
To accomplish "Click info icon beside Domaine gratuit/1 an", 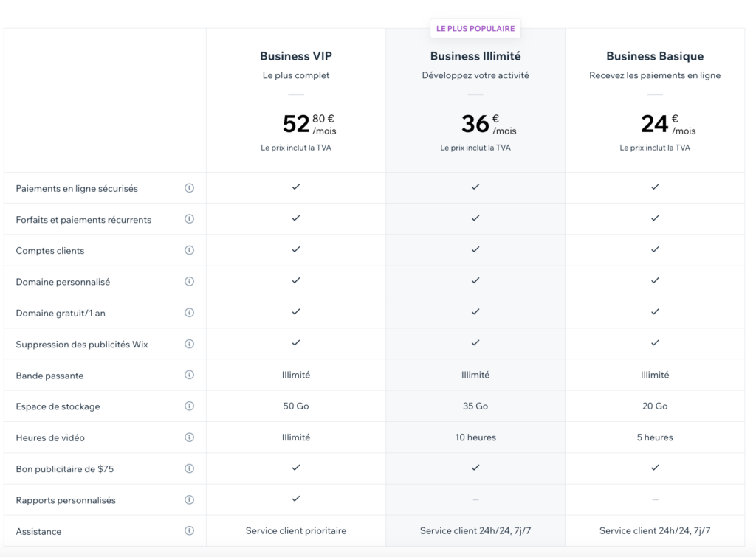I will pos(189,313).
